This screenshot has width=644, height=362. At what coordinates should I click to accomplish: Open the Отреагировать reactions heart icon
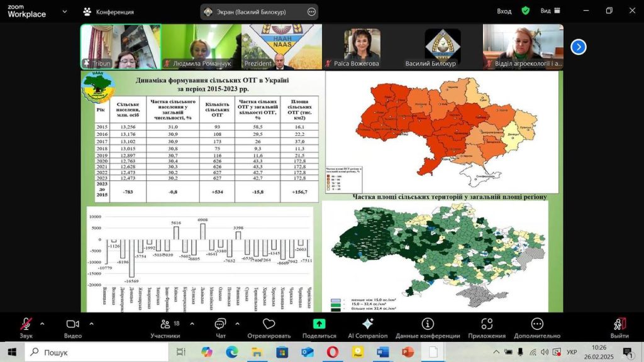[x=269, y=324]
